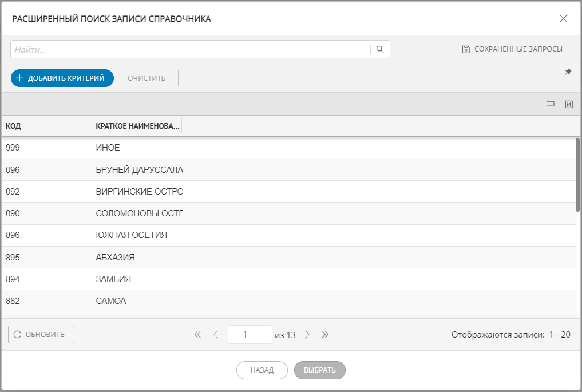Click Добавить критерий button

click(62, 78)
